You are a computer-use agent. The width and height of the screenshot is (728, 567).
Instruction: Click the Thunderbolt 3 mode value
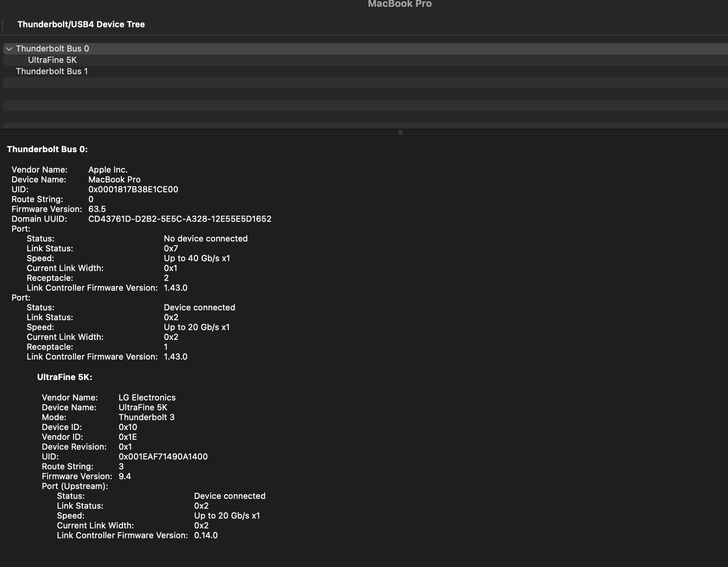point(146,417)
